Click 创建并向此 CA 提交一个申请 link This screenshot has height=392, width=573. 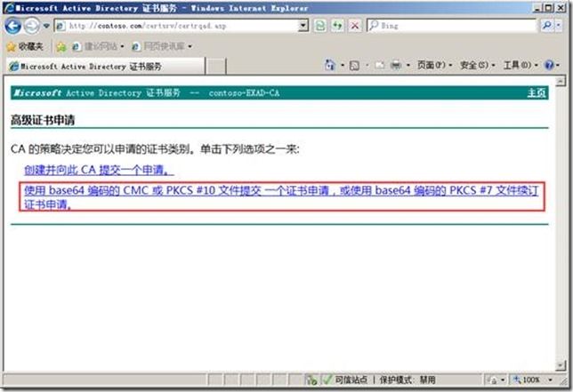[x=99, y=170]
